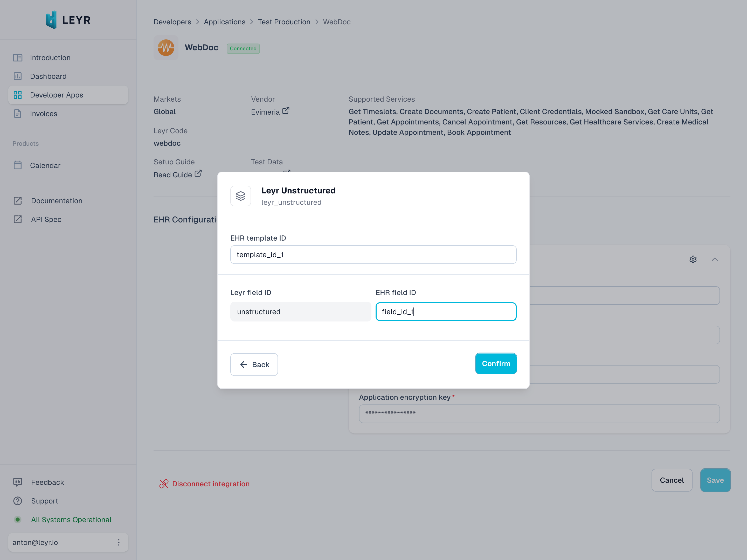Click the disabled Leyr field ID box
This screenshot has height=560, width=747.
pyautogui.click(x=301, y=312)
